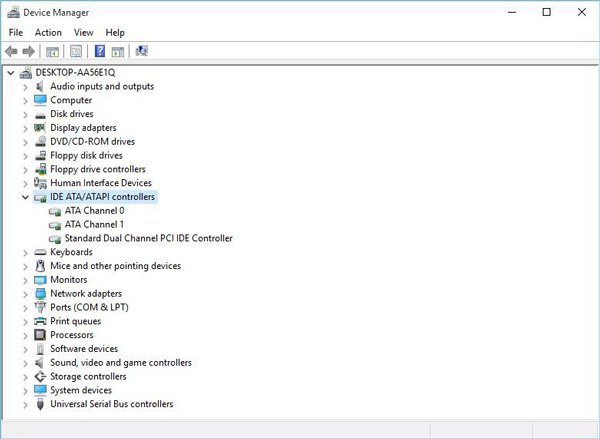Click the Floppy drive controllers icon
This screenshot has height=439, width=600.
[40, 169]
